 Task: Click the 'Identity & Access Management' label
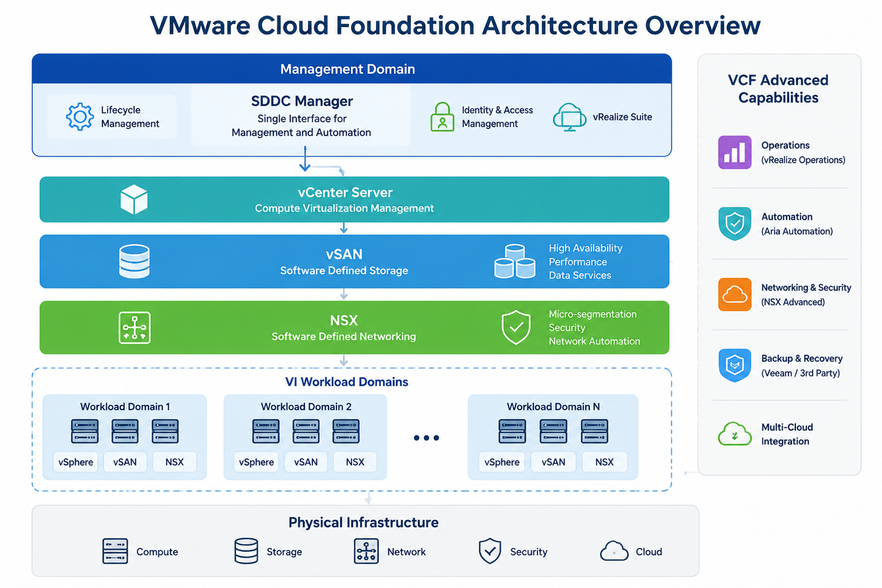pos(497,117)
